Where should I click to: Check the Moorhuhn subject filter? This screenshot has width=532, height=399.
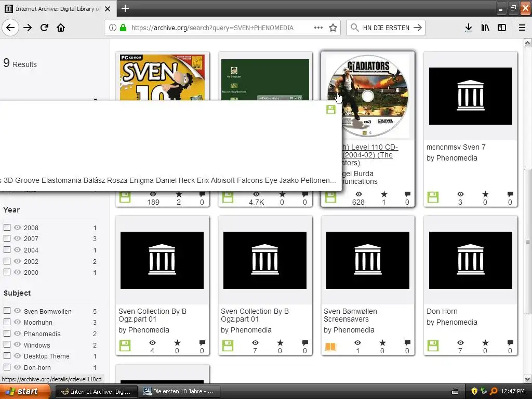tap(7, 322)
